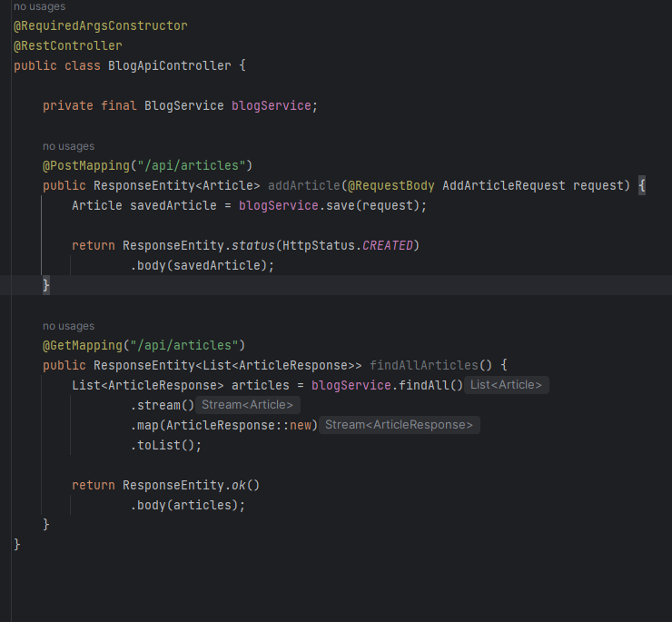Click the CREATED constant

pyautogui.click(x=388, y=246)
